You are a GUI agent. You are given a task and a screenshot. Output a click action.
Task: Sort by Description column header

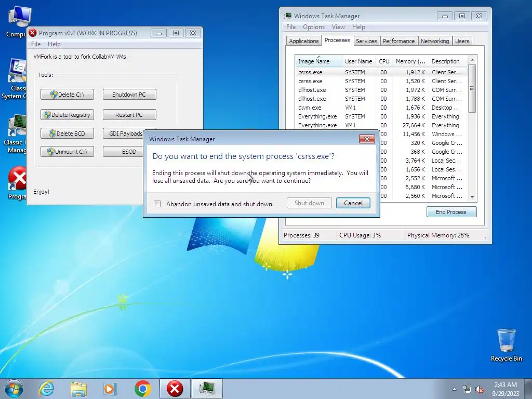pyautogui.click(x=448, y=61)
